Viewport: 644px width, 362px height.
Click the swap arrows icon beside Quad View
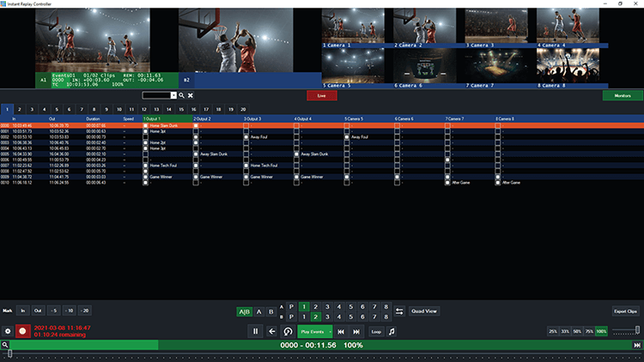coord(399,311)
